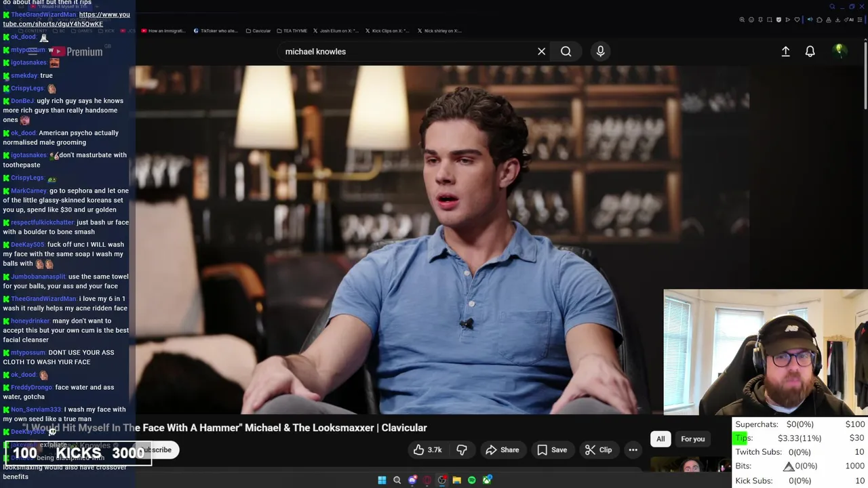Click the browser send/play arrow icon
Screen dimensions: 868x488
(x=788, y=20)
